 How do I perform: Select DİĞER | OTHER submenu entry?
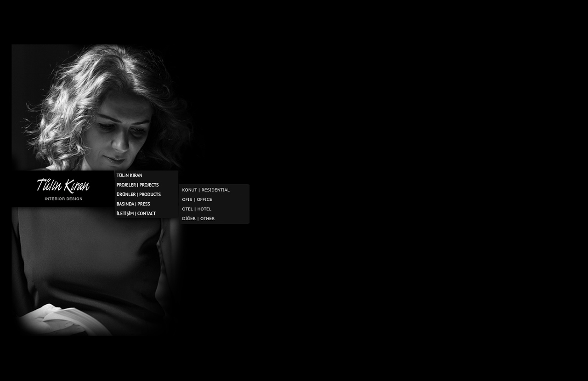198,219
